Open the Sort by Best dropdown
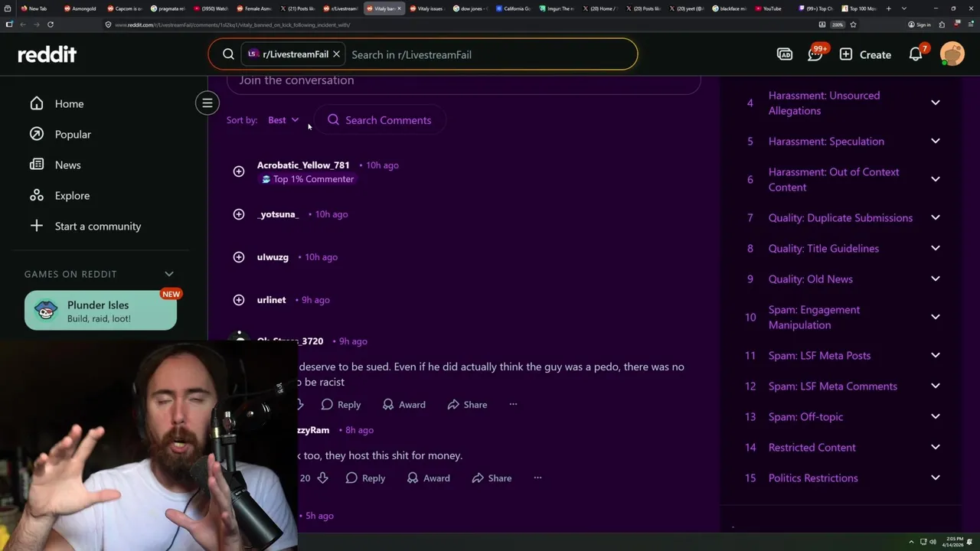The image size is (980, 551). (283, 120)
